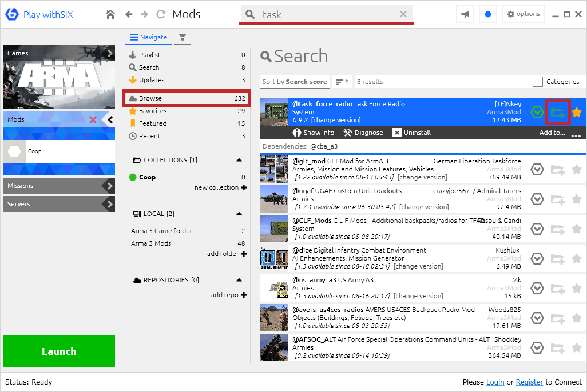Open Recent in the navigation list
Viewport: 587px width, 392px height.
[187, 136]
